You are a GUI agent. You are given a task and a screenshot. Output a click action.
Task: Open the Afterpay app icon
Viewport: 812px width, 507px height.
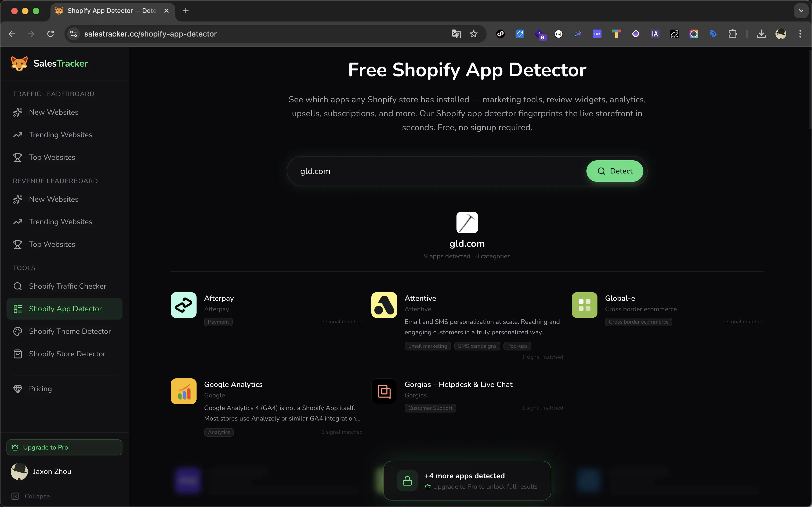tap(183, 305)
